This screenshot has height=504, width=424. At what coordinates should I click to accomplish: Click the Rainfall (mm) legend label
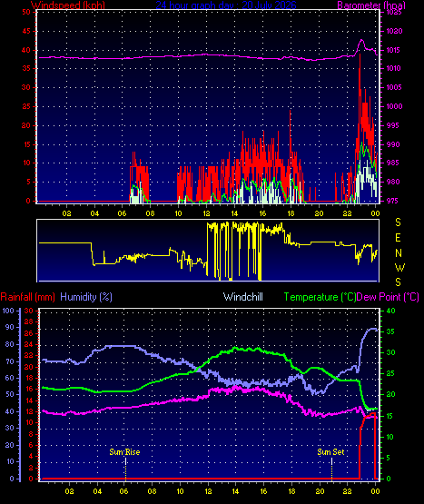27,297
